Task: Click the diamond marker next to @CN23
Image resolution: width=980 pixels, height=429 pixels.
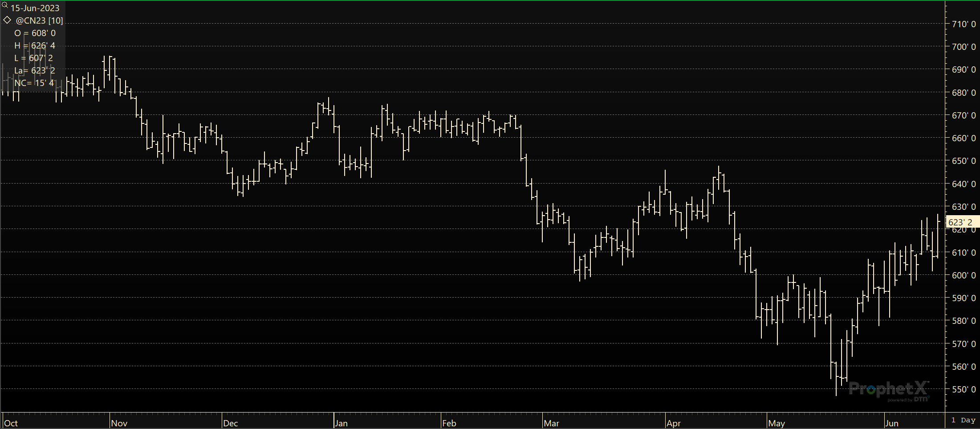Action: [7, 20]
